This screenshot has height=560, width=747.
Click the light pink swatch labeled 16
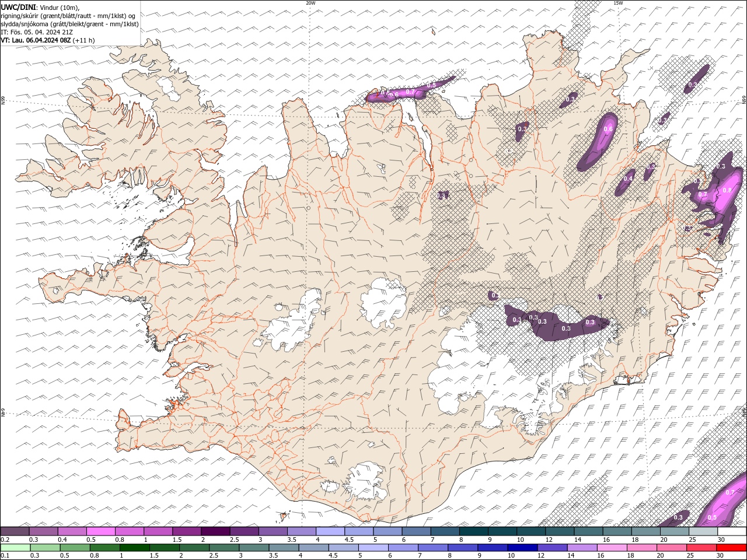[x=612, y=548]
